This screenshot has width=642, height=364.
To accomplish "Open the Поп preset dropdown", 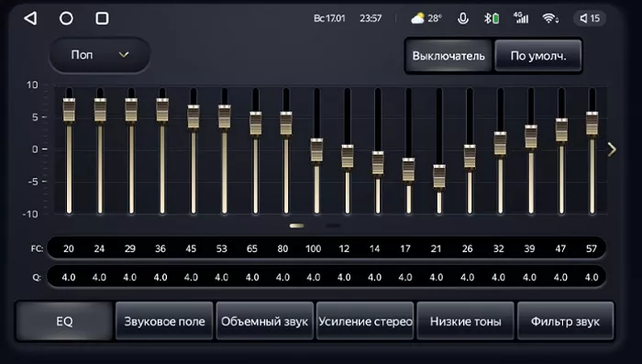I will click(x=100, y=55).
